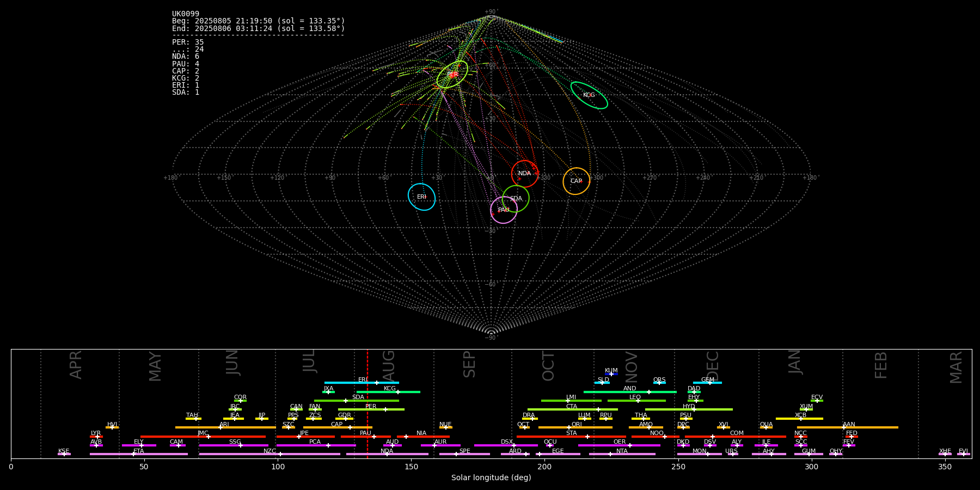The width and height of the screenshot is (980, 490).
Task: Select the DEC month label in the timeline
Action: [713, 366]
